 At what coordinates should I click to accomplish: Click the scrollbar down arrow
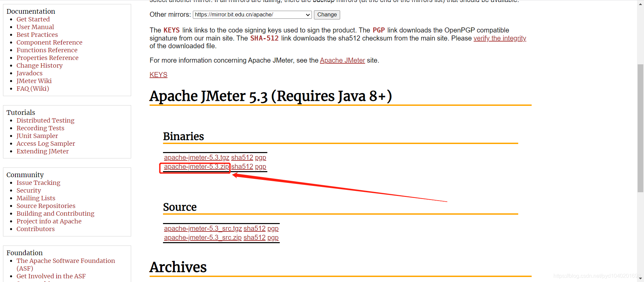point(640,278)
